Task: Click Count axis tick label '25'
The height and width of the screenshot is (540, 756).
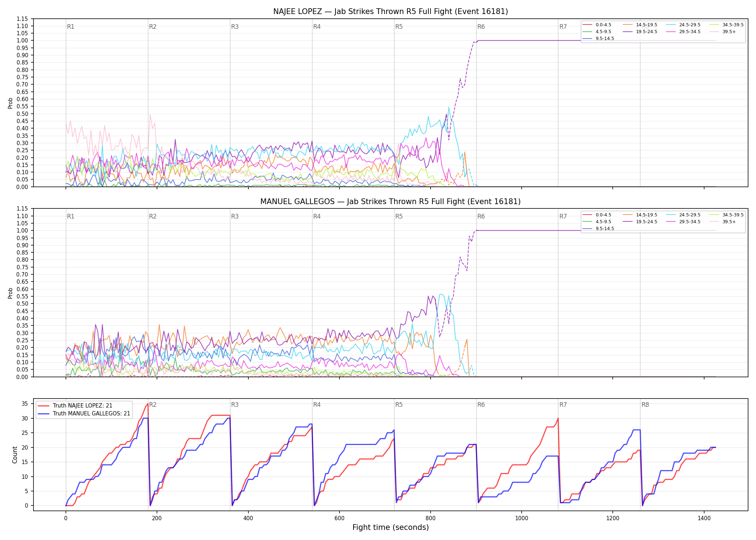Action: 25,433
